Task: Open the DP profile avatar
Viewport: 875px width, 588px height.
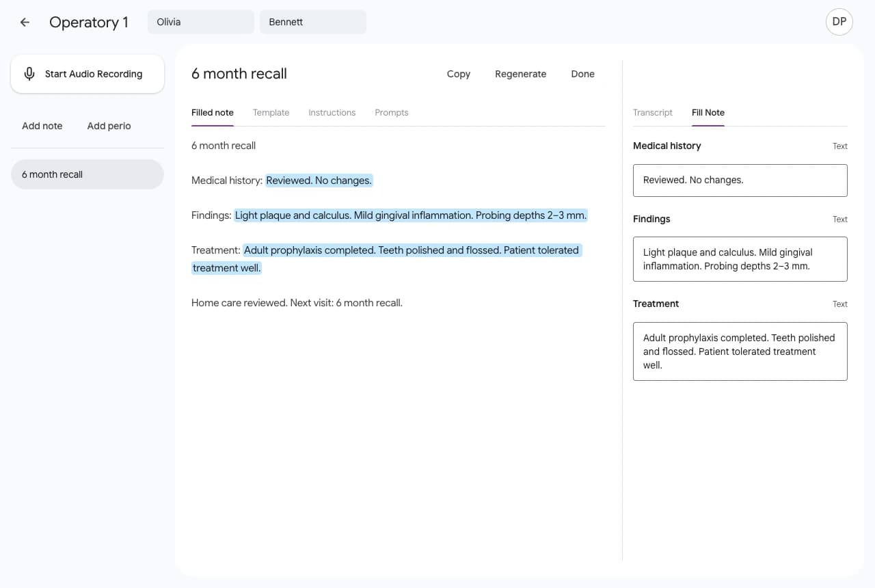Action: coord(839,22)
